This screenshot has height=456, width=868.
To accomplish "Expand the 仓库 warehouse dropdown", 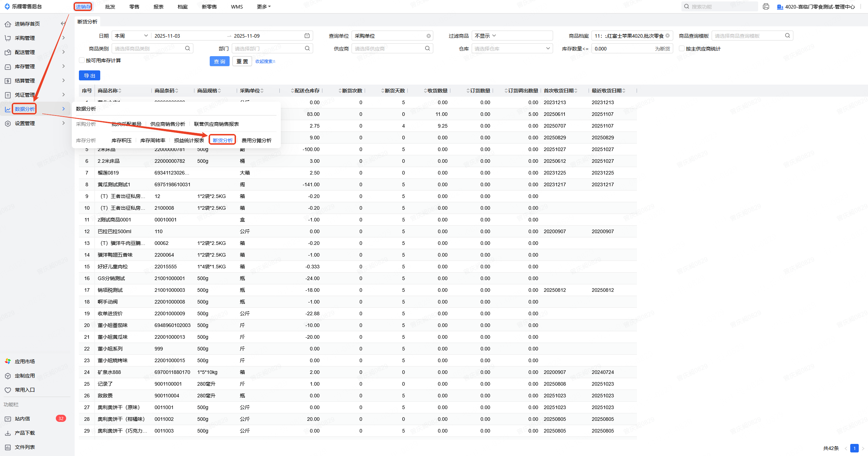I will (512, 49).
